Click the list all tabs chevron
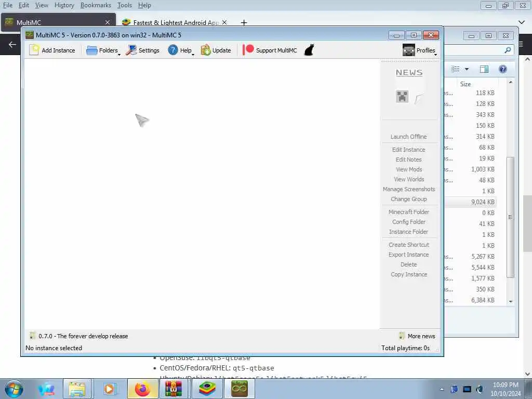Viewport: 532px width, 399px height. coord(522,22)
